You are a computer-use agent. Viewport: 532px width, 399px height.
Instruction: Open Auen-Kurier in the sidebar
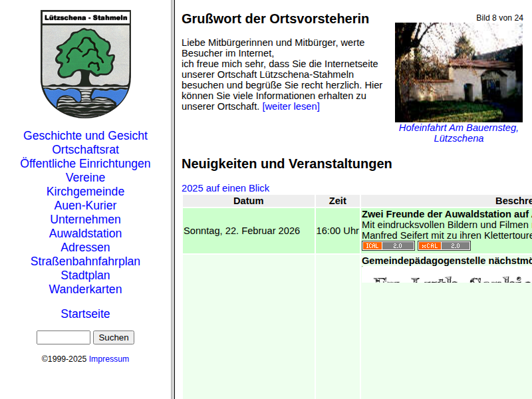pos(85,205)
